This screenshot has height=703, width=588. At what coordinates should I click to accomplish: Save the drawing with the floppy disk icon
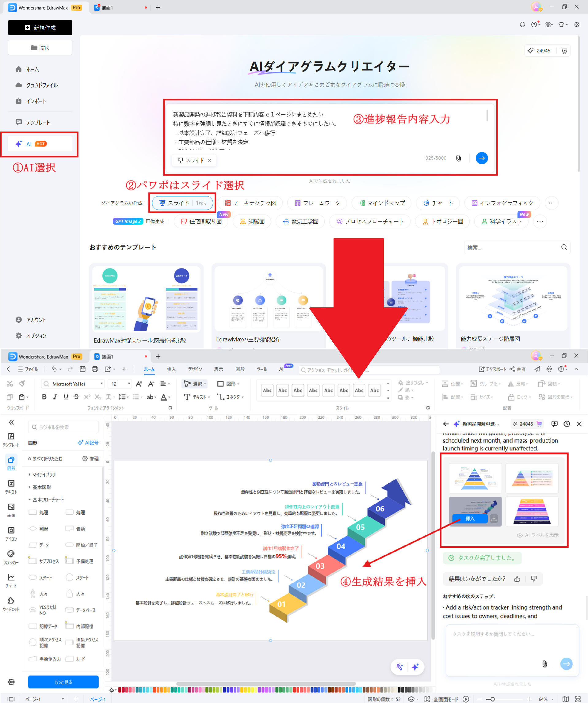click(83, 369)
